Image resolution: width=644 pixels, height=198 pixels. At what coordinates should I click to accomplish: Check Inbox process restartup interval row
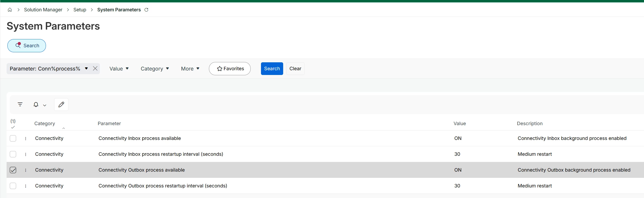13,154
